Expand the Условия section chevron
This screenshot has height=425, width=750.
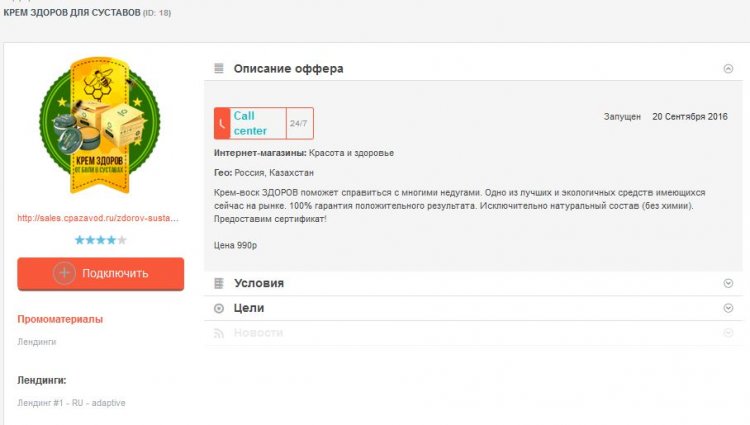click(728, 284)
